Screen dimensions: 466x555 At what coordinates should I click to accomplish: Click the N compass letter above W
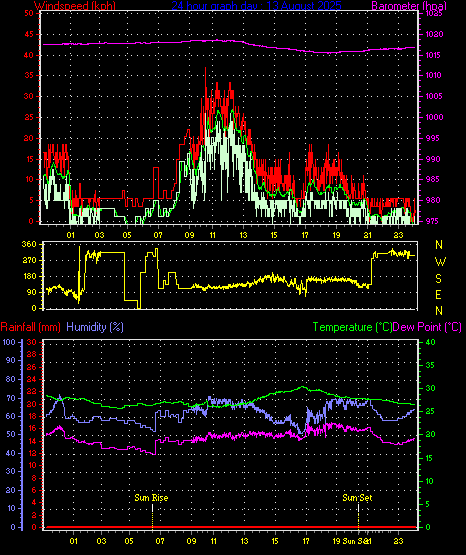tap(439, 245)
